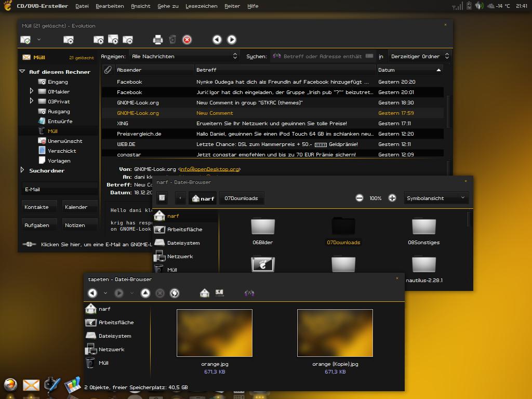Sort messages by the Absender column header
Viewport: 532px width, 399px height.
(x=155, y=70)
